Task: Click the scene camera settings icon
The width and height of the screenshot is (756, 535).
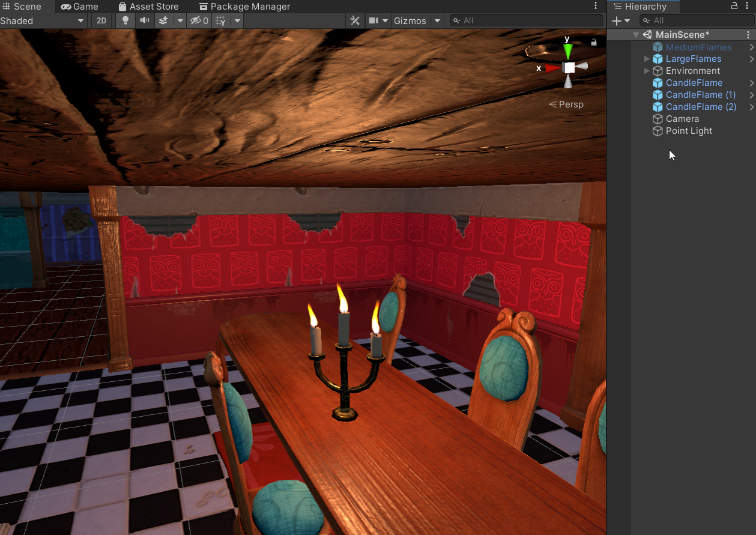Action: (373, 20)
